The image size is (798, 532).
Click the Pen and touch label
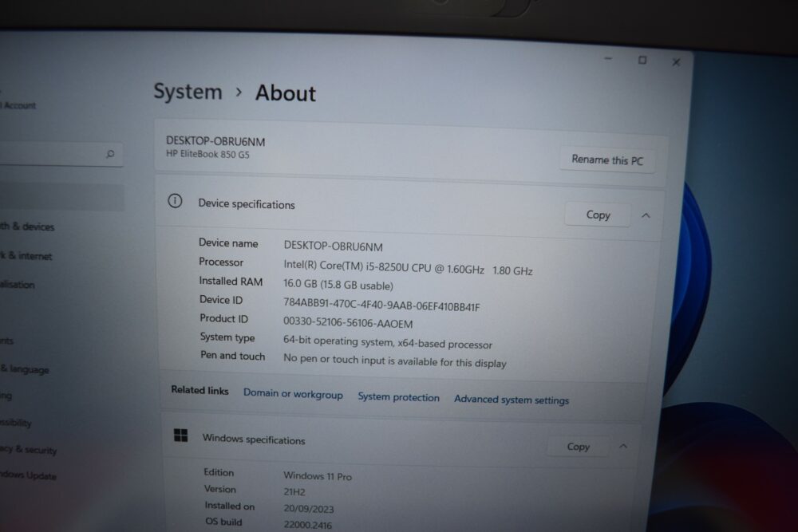pyautogui.click(x=232, y=356)
